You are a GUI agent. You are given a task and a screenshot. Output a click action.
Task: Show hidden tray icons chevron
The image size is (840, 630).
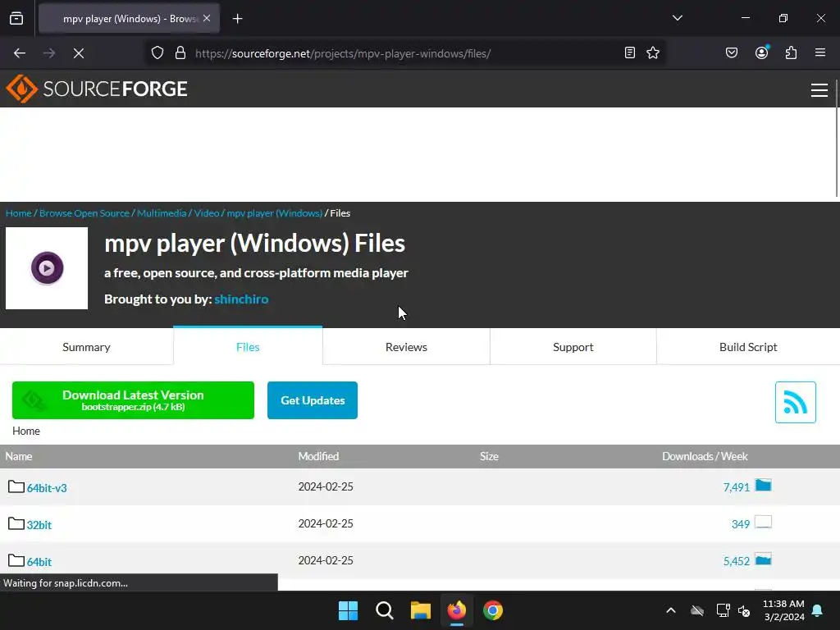671,610
